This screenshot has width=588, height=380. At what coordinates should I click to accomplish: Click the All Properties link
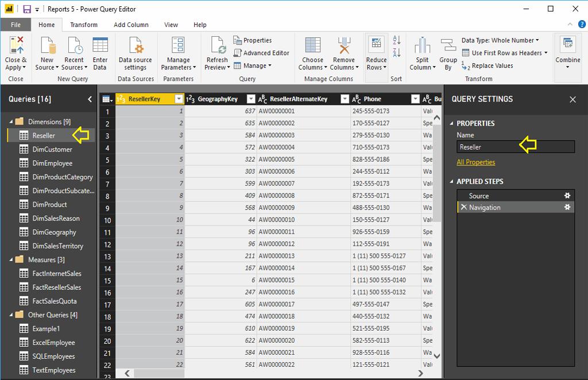point(475,162)
